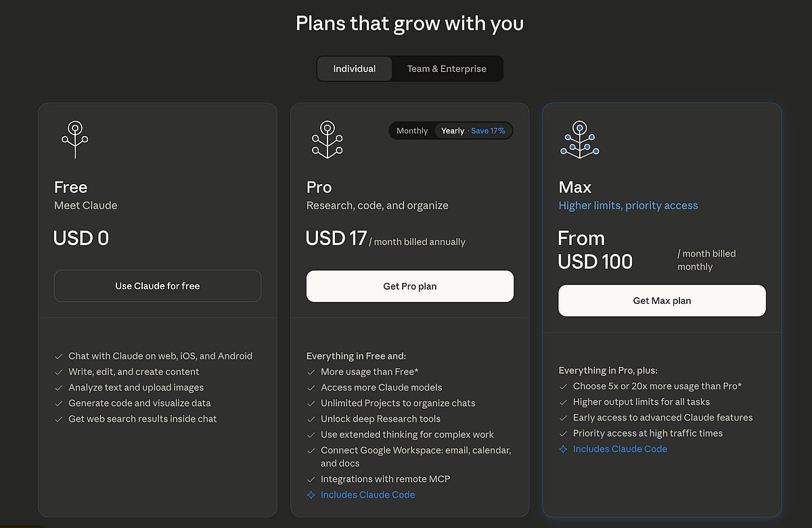Click the 'Plans that grow with you' heading

tap(409, 24)
